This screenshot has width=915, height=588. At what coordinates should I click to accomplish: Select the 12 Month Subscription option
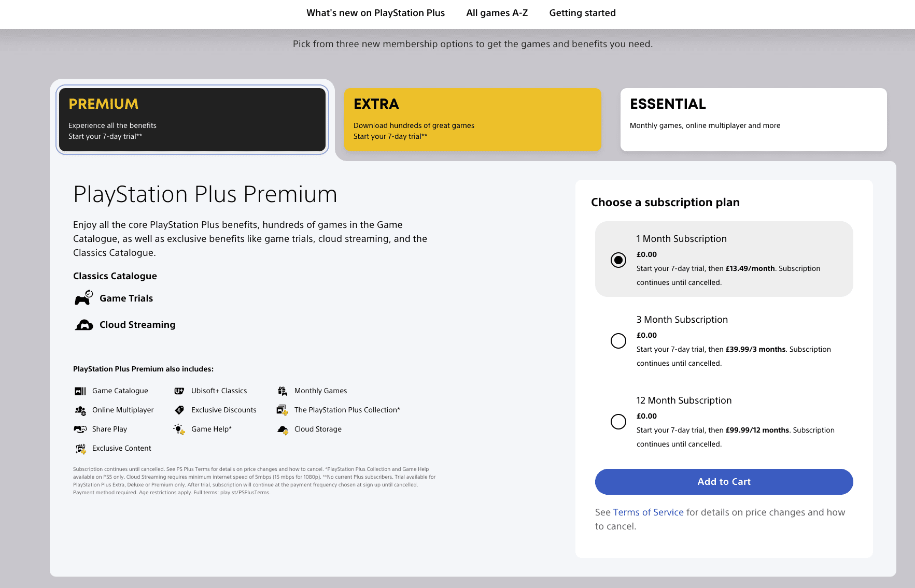tap(618, 422)
